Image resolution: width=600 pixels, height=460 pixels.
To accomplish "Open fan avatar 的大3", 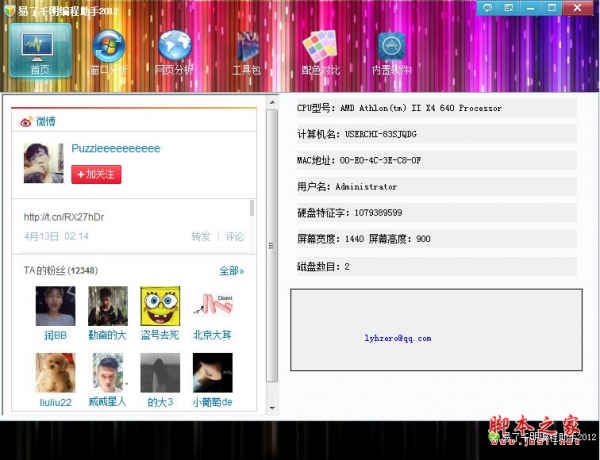I will (x=160, y=373).
